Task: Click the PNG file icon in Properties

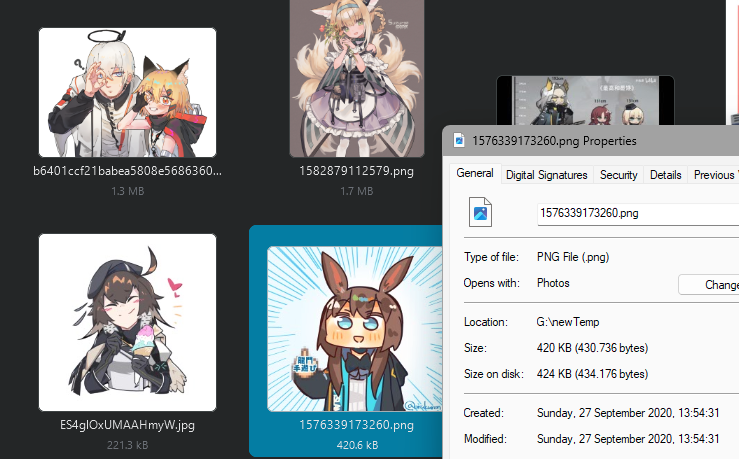Action: click(480, 212)
